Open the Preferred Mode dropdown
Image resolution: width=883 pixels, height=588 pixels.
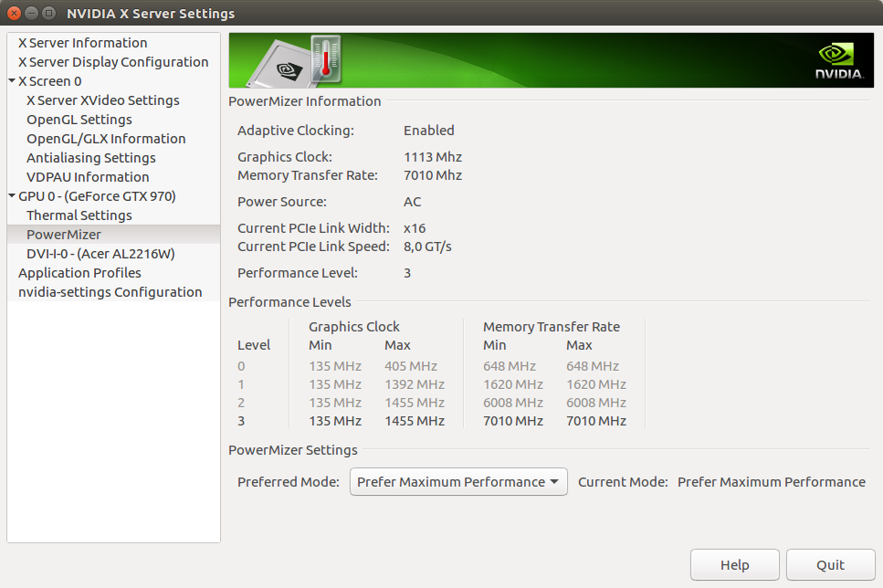click(x=457, y=481)
